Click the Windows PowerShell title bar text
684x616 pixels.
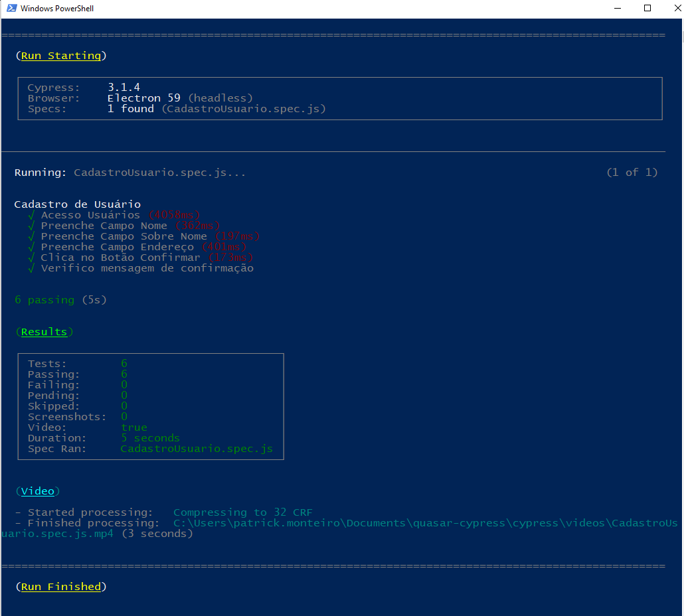pyautogui.click(x=58, y=9)
